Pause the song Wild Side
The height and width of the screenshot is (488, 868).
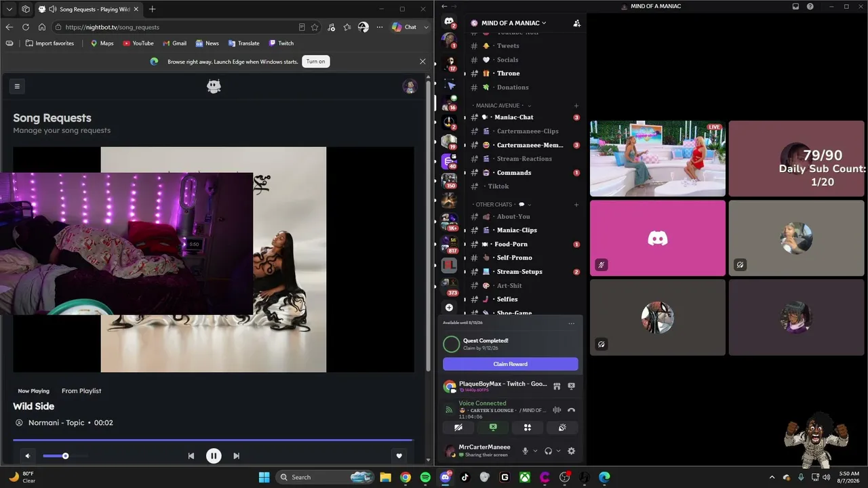(x=214, y=456)
